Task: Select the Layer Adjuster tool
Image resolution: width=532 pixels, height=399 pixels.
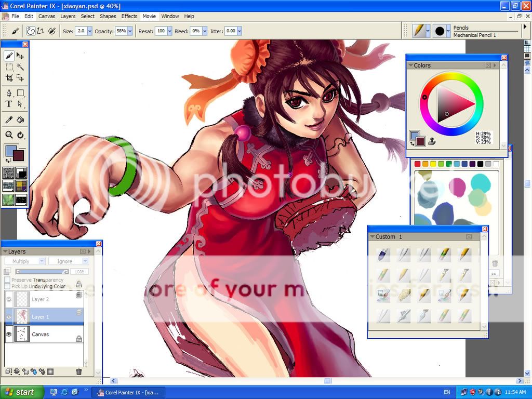Action: [20, 56]
